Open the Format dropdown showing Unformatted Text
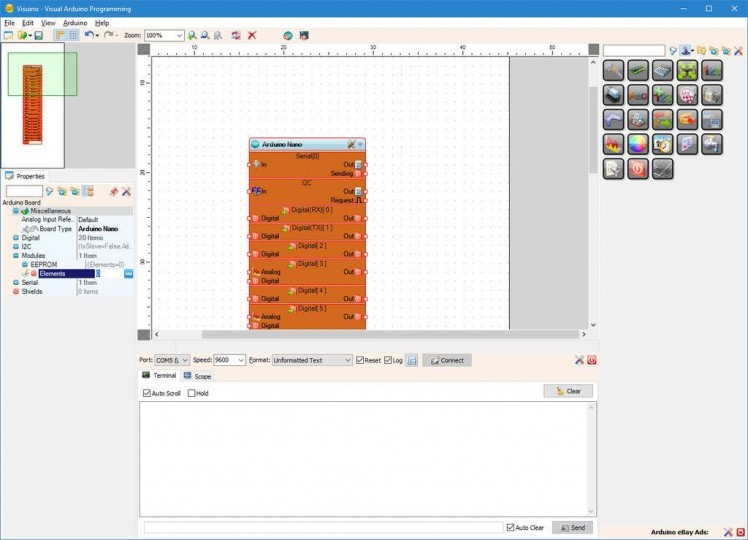The image size is (748, 540). click(x=312, y=360)
